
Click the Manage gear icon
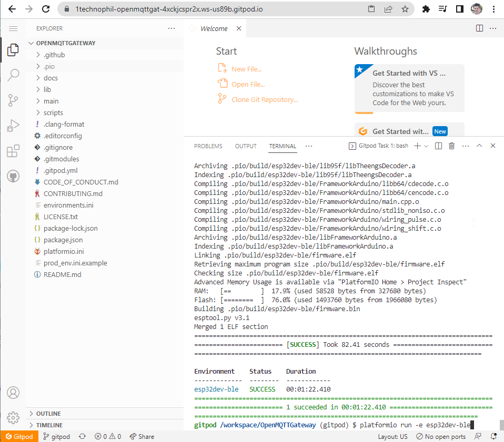(13, 418)
